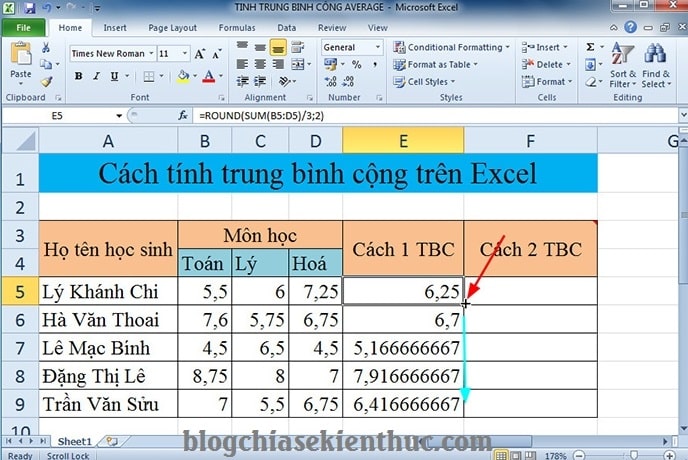This screenshot has height=460, width=688.
Task: Click the Cut scissors icon
Action: click(46, 47)
